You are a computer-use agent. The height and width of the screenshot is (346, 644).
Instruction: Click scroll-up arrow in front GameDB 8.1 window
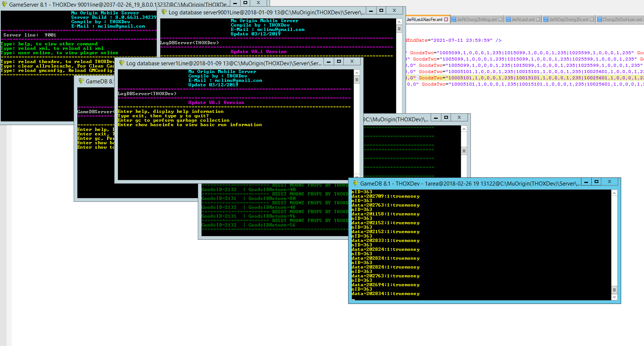tap(614, 193)
